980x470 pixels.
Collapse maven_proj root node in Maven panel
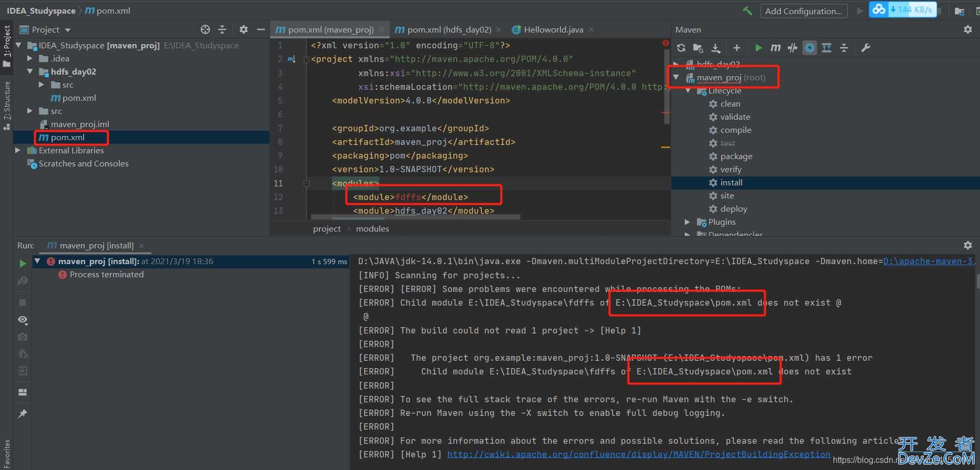pos(676,78)
